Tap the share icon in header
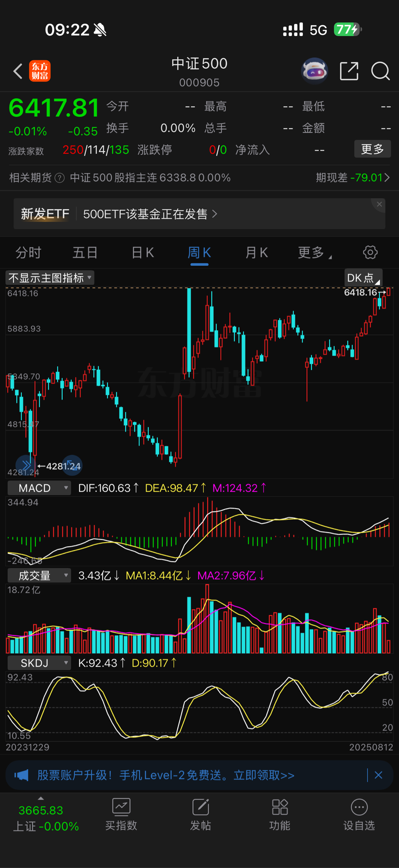The width and height of the screenshot is (399, 868). [349, 71]
